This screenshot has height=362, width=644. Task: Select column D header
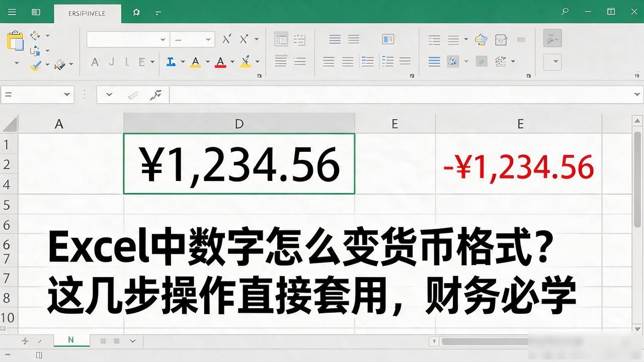[239, 124]
